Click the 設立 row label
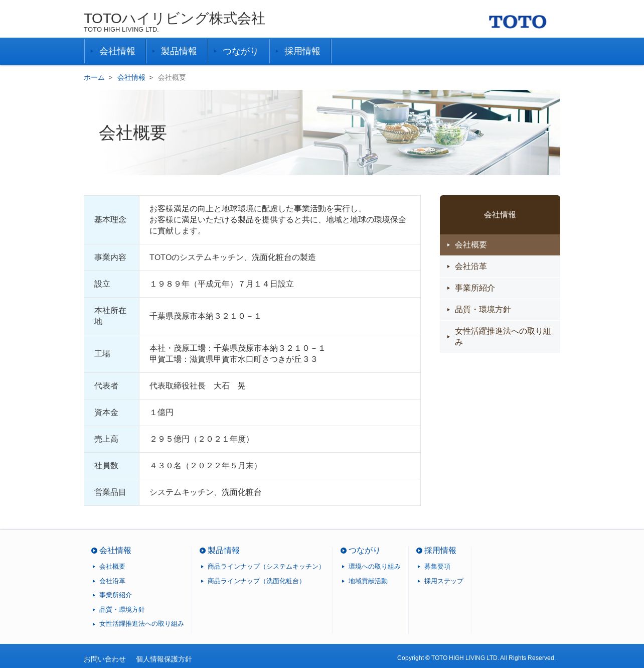 [x=111, y=284]
